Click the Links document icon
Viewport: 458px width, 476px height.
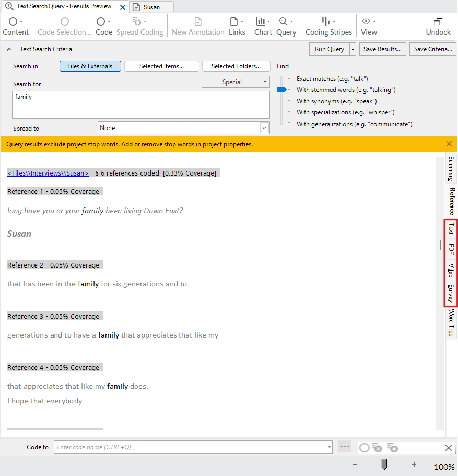click(234, 21)
